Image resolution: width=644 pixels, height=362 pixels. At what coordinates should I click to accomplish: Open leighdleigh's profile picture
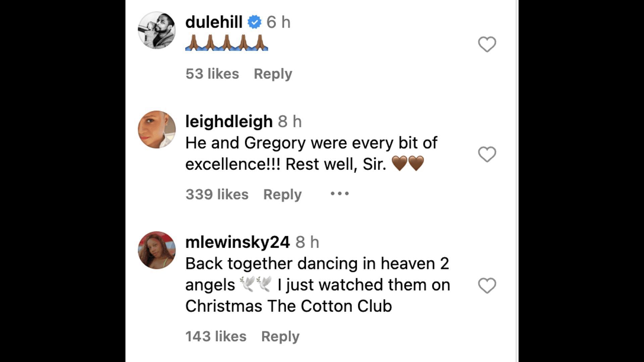tap(157, 129)
